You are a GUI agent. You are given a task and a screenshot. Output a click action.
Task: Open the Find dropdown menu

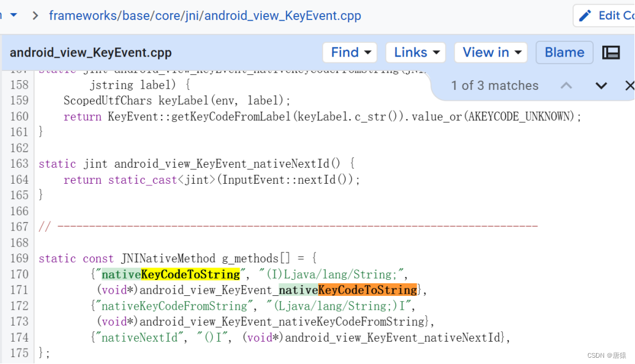point(350,53)
